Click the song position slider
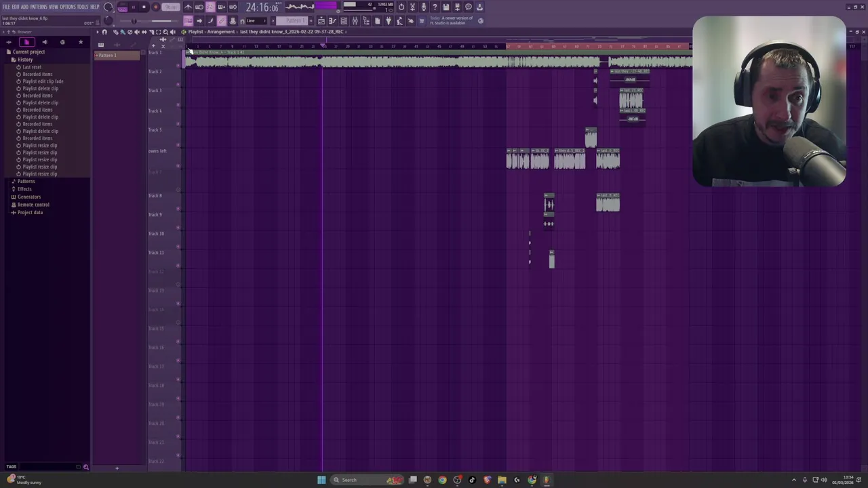Screen dimensions: 868x488 (x=149, y=21)
